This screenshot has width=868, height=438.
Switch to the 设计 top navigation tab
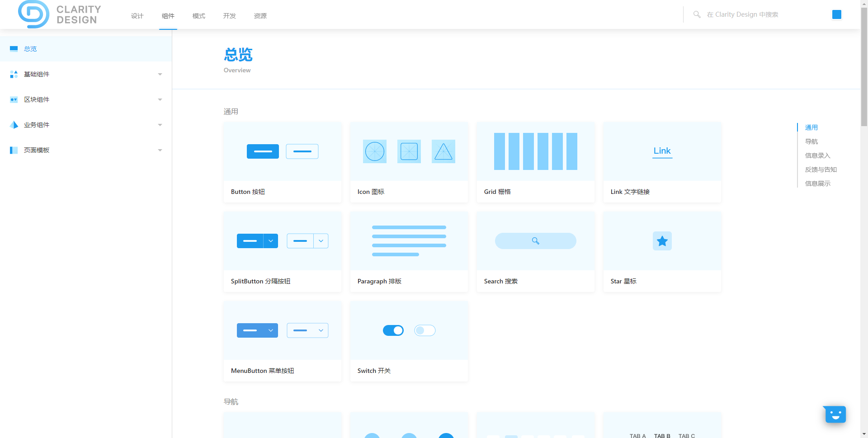point(137,16)
